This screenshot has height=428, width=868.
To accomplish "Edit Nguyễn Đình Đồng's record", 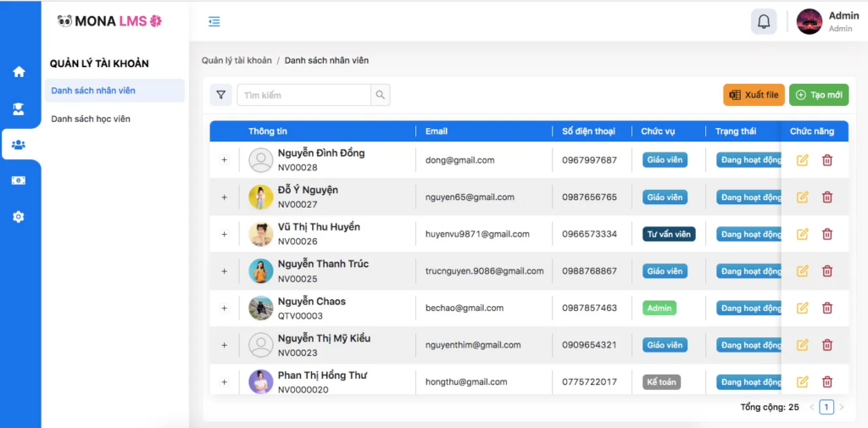I will (802, 160).
